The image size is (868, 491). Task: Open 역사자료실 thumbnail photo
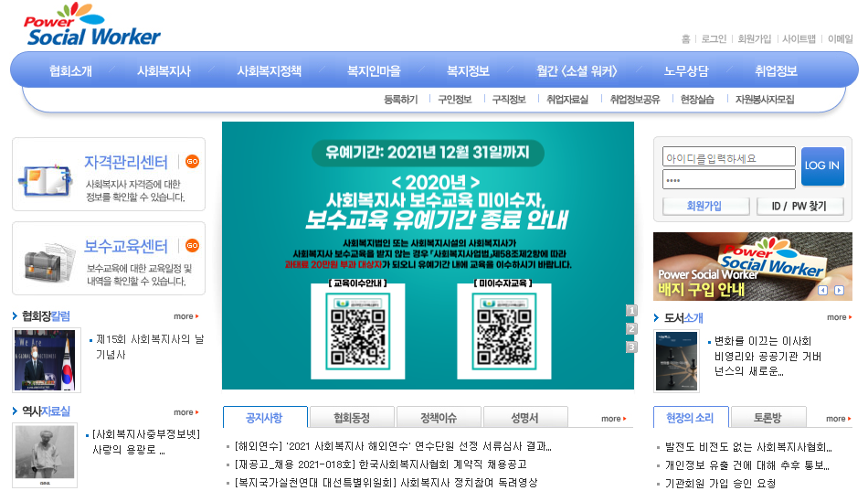(x=45, y=455)
